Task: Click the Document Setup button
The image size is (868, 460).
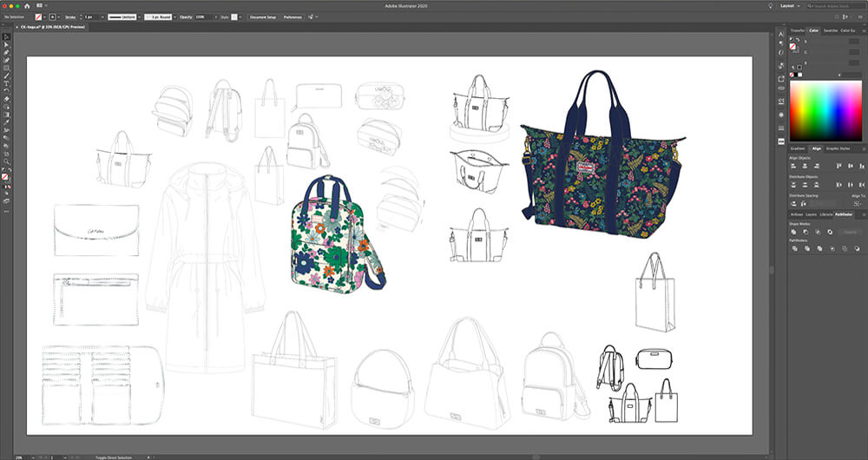Action: point(263,16)
